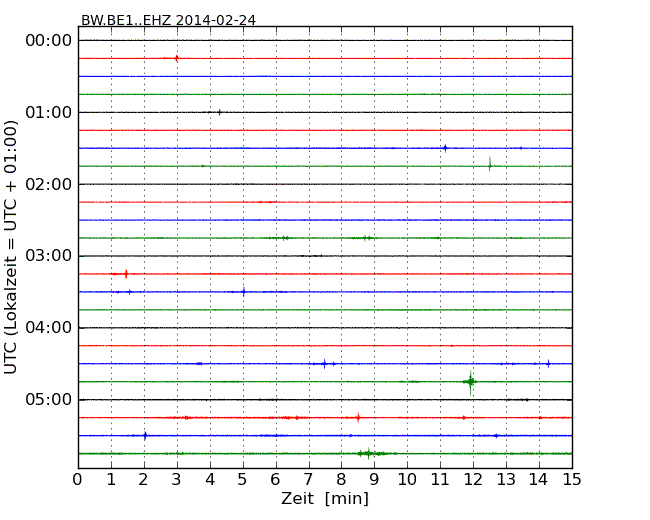Click the red spike near minute 1.5 below 03:00
Viewport: 650px width, 520px height.
tap(126, 274)
